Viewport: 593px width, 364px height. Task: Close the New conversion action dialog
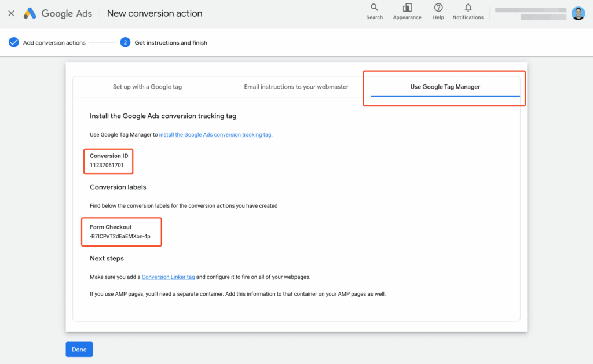pos(12,14)
